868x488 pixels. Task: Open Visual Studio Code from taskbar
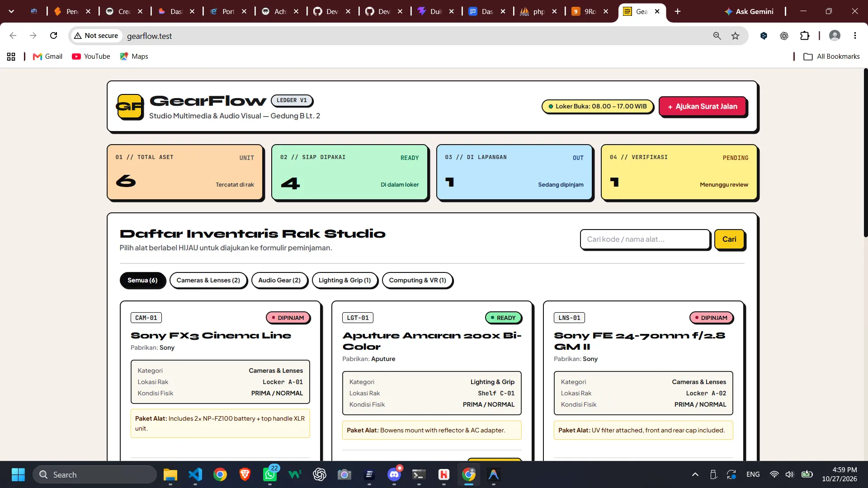point(195,474)
